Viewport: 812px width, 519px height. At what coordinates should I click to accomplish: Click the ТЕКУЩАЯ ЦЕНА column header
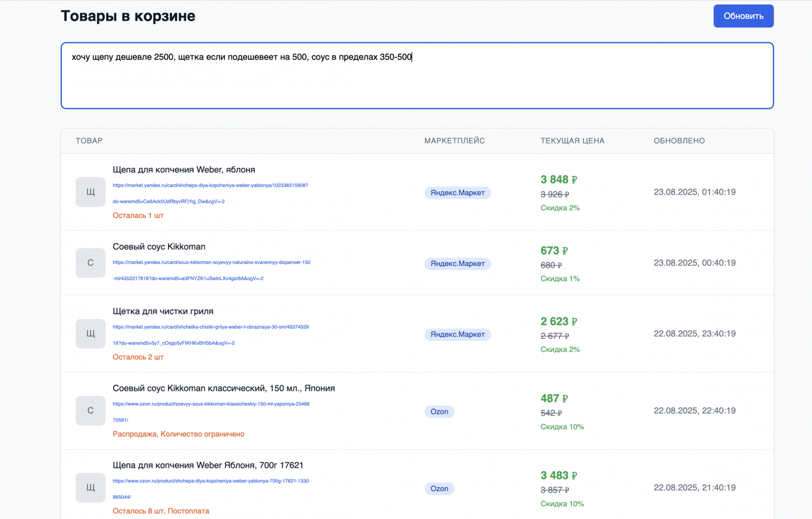click(x=573, y=141)
